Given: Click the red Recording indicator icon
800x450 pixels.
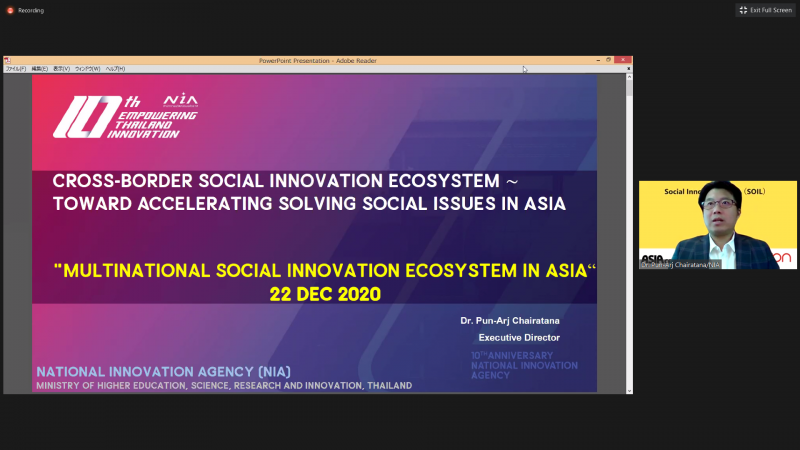Looking at the screenshot, I should pyautogui.click(x=10, y=10).
